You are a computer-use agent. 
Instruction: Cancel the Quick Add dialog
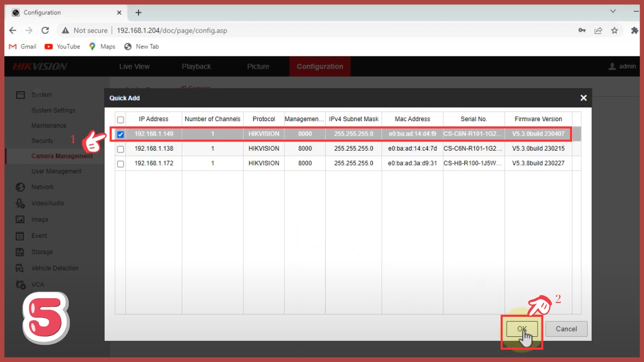(x=566, y=329)
